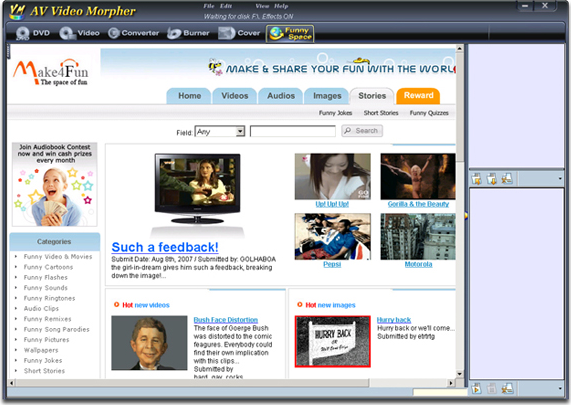The height and width of the screenshot is (405, 571).
Task: Click the first icon in bottom right panel toolbar
Action: tap(476, 389)
